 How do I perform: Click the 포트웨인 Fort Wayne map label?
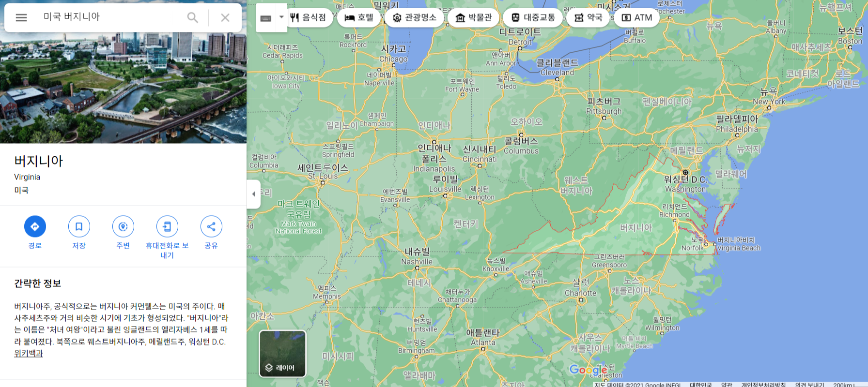(462, 85)
